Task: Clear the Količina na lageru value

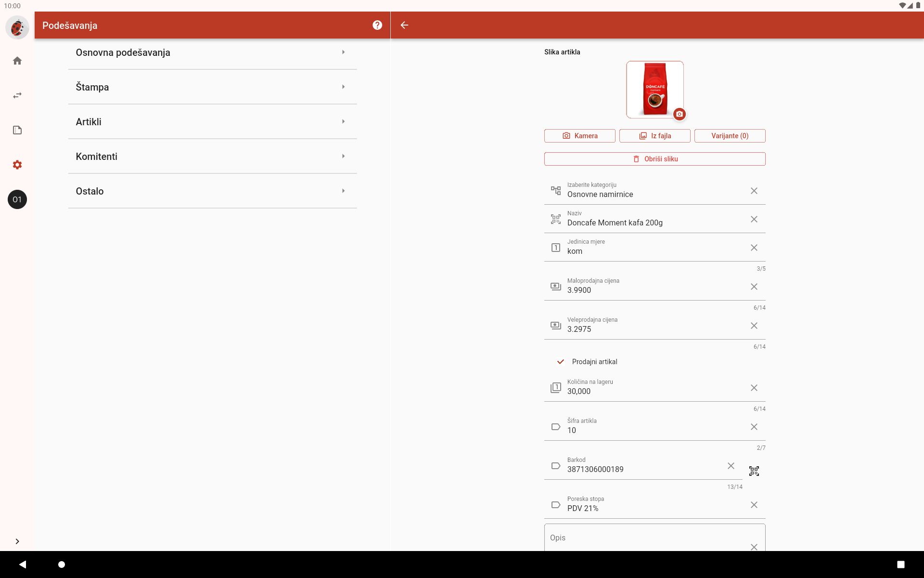Action: coord(754,388)
